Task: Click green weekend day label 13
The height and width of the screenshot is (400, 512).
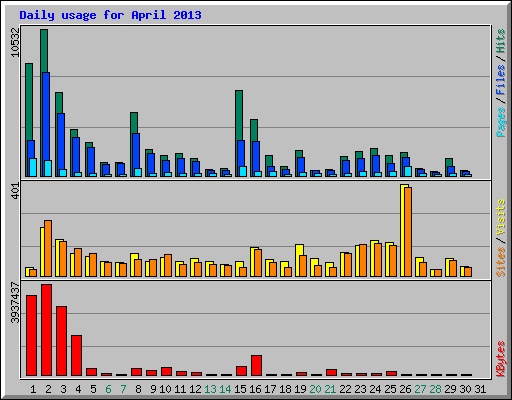Action: coord(210,389)
